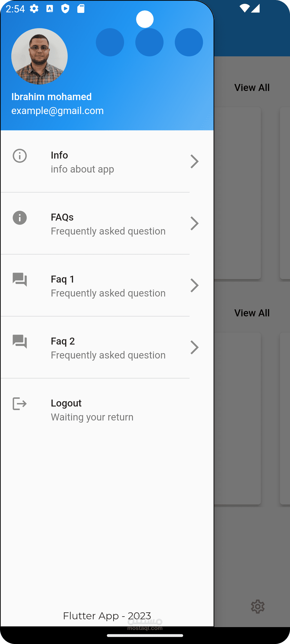Click the filled info icon beside FAQs

pyautogui.click(x=20, y=218)
